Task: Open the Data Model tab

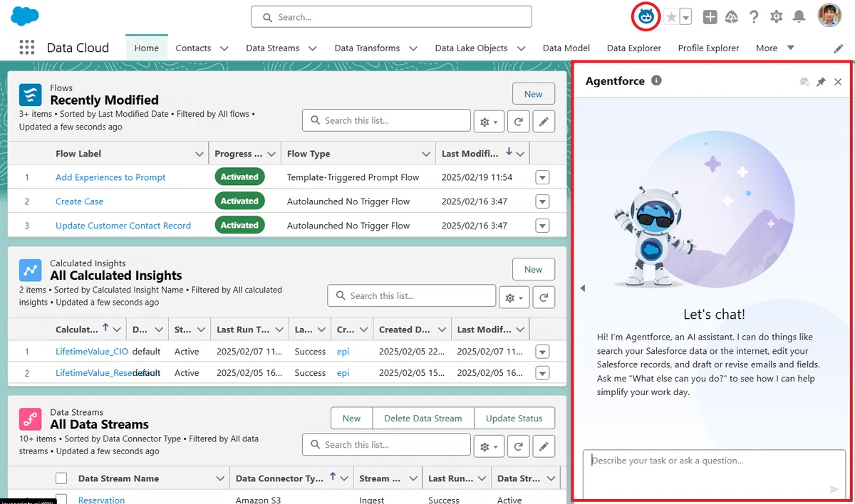Action: tap(566, 48)
